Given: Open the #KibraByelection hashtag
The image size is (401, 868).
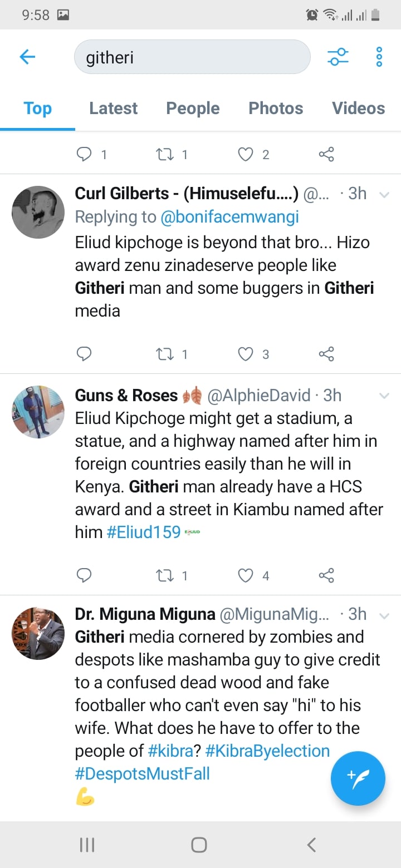Looking at the screenshot, I should click(x=267, y=751).
